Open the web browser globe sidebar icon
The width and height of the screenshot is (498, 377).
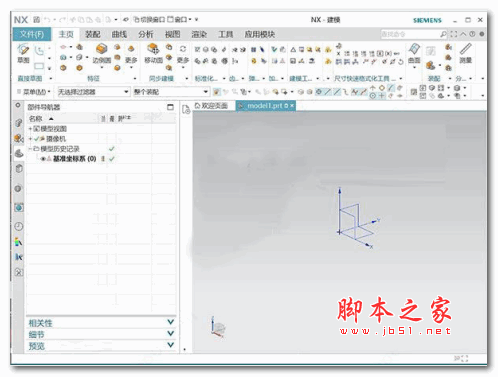(19, 207)
